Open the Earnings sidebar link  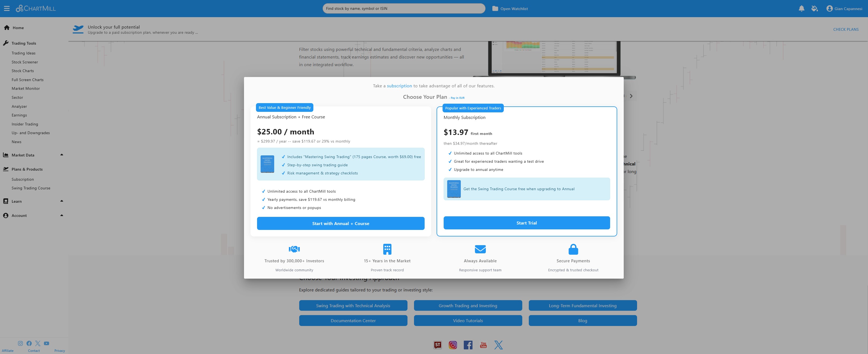pos(19,115)
